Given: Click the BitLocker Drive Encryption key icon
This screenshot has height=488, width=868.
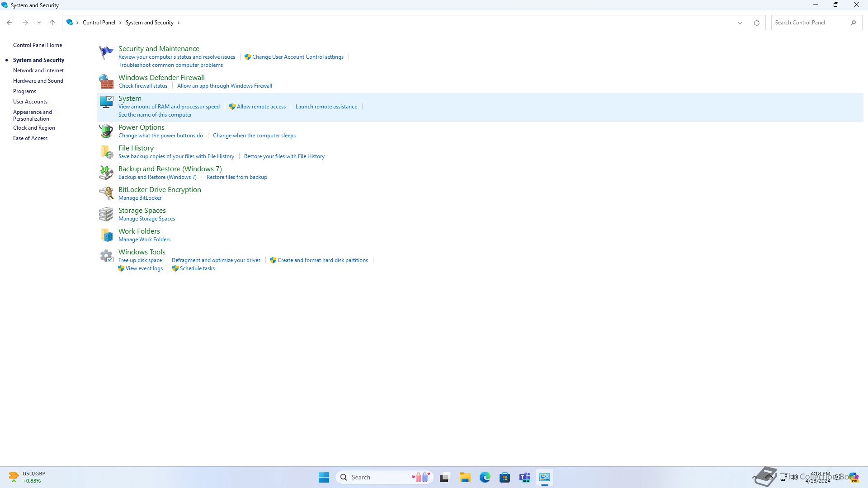Looking at the screenshot, I should (106, 193).
